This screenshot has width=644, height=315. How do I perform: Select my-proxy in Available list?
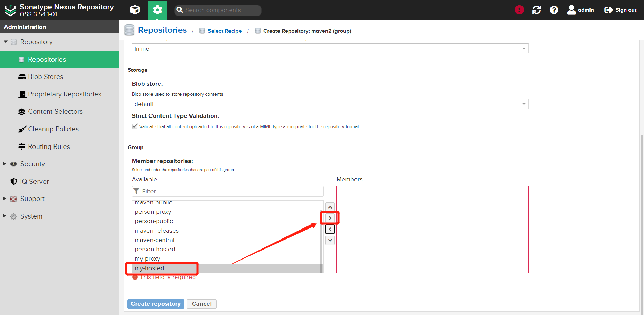[x=226, y=258]
